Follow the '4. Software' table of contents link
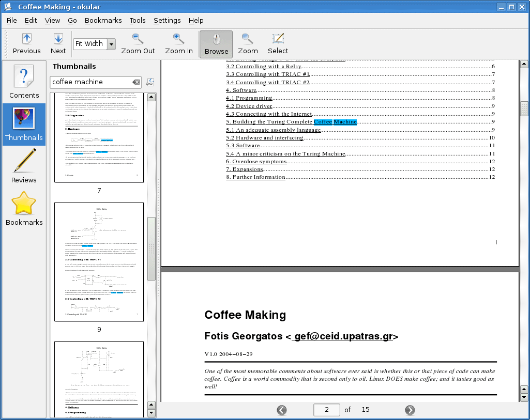This screenshot has height=420, width=530. point(241,90)
